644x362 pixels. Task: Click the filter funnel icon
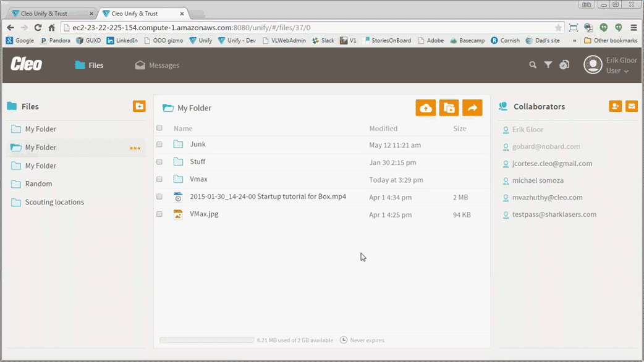[548, 64]
